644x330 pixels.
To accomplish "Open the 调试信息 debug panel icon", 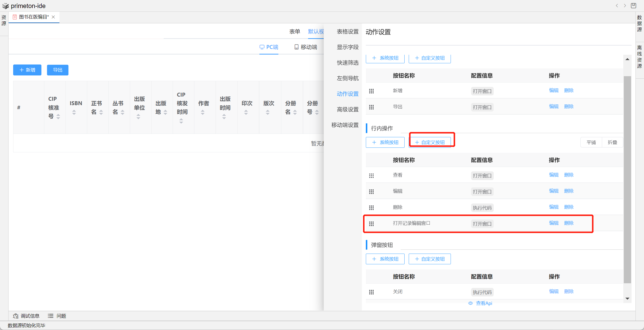I will [x=16, y=316].
